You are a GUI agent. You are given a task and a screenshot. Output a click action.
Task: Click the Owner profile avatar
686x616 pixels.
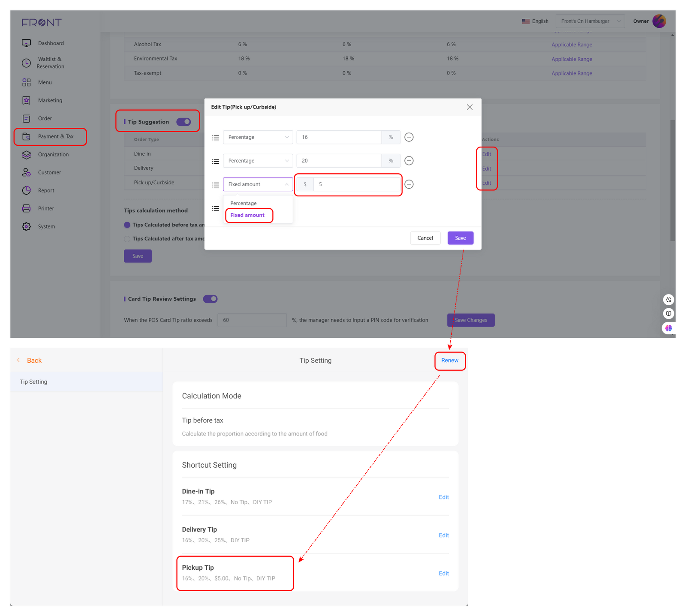click(659, 21)
